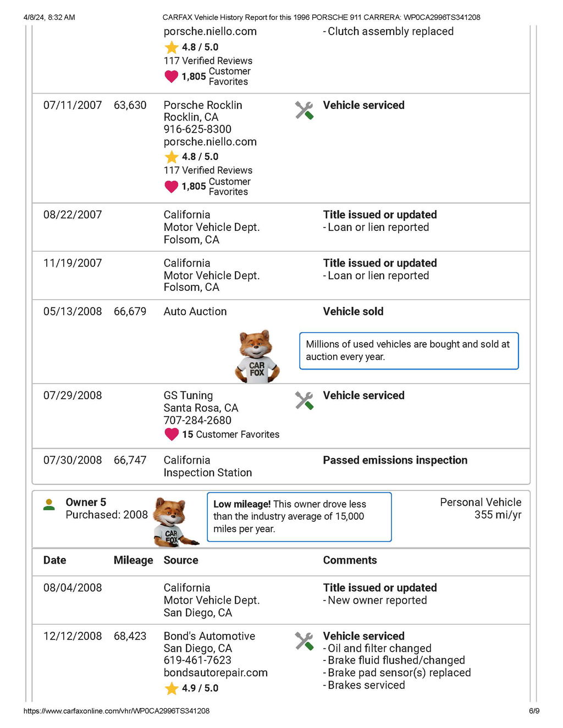The width and height of the screenshot is (563, 728).
Task: Click the "Millions of used vehicles" info box
Action: click(x=409, y=350)
